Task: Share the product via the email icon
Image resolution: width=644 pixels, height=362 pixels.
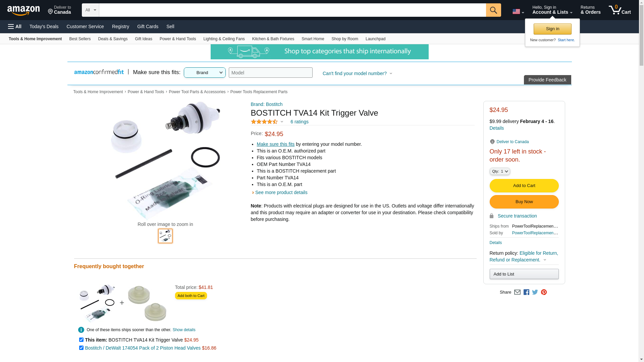Action: pos(517,292)
